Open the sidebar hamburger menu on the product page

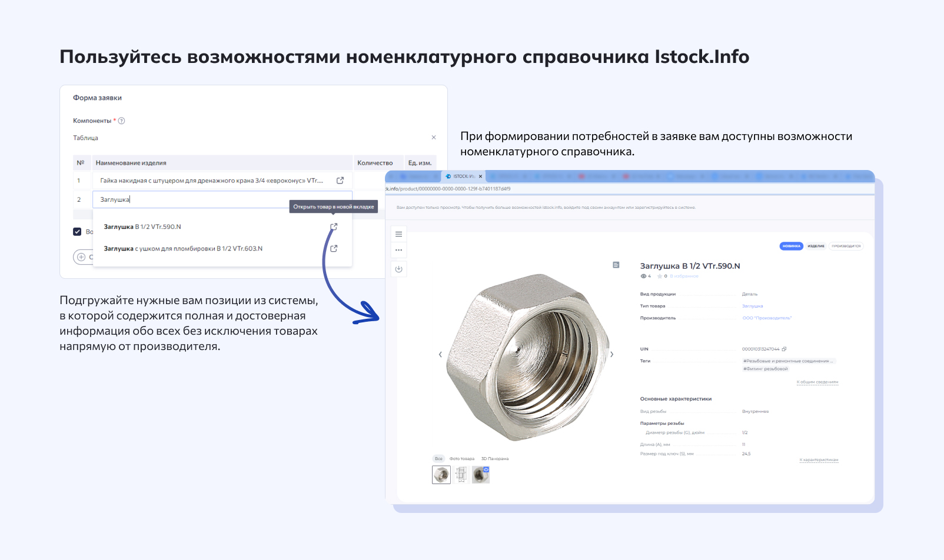tap(398, 234)
